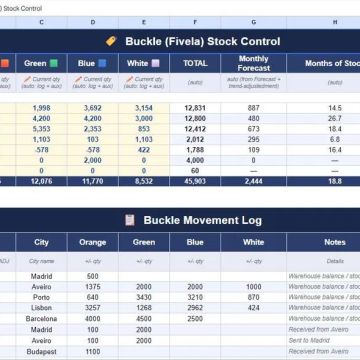Click the pencil icon under the White stock header
Image resolution: width=360 pixels, height=360 pixels.
(x=130, y=79)
